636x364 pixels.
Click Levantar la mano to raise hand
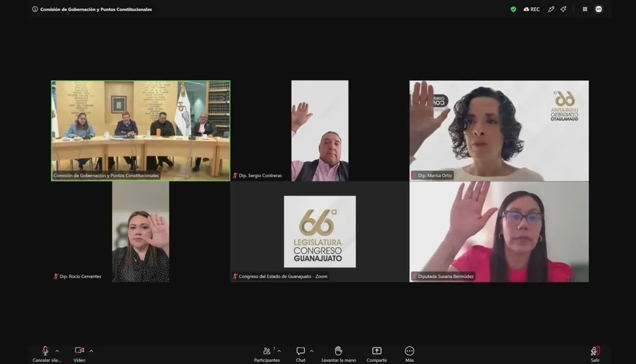click(x=339, y=354)
